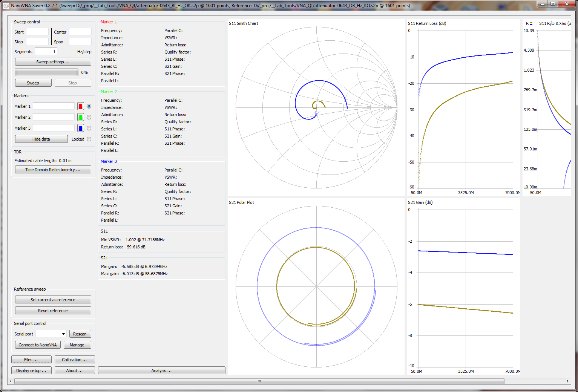Screen dimensions: 578x392
Task: Launch the Analysis window
Action: 161,370
